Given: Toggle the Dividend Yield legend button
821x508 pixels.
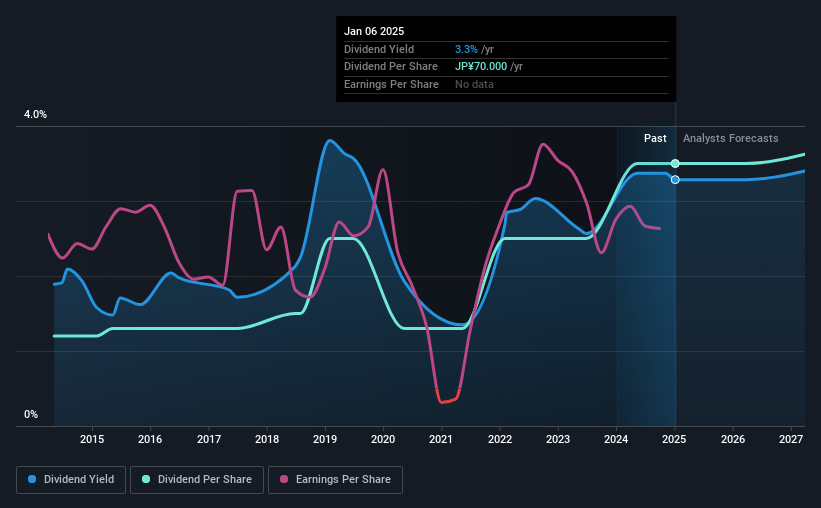Looking at the screenshot, I should click(x=71, y=480).
